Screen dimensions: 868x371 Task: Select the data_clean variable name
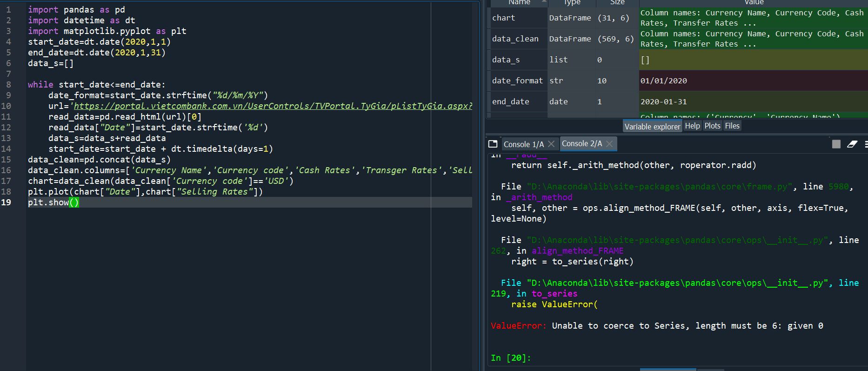(x=515, y=39)
